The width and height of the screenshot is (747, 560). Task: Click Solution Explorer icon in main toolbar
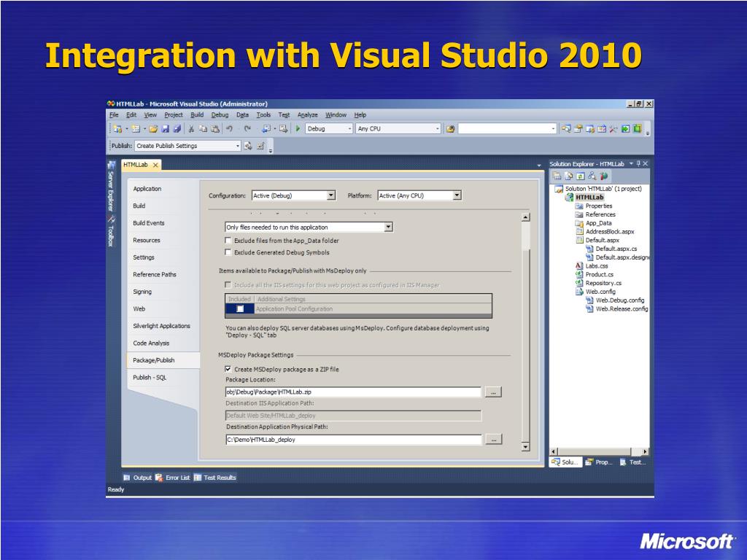566,129
